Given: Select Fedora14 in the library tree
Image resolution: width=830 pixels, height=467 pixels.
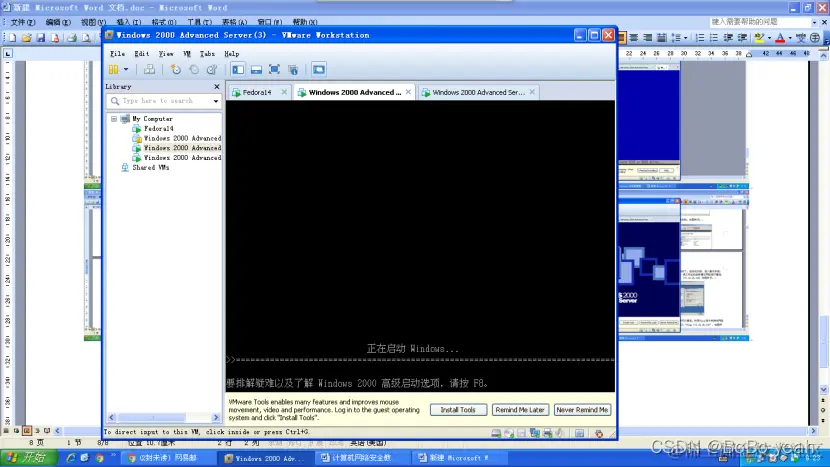Looking at the screenshot, I should pyautogui.click(x=158, y=128).
